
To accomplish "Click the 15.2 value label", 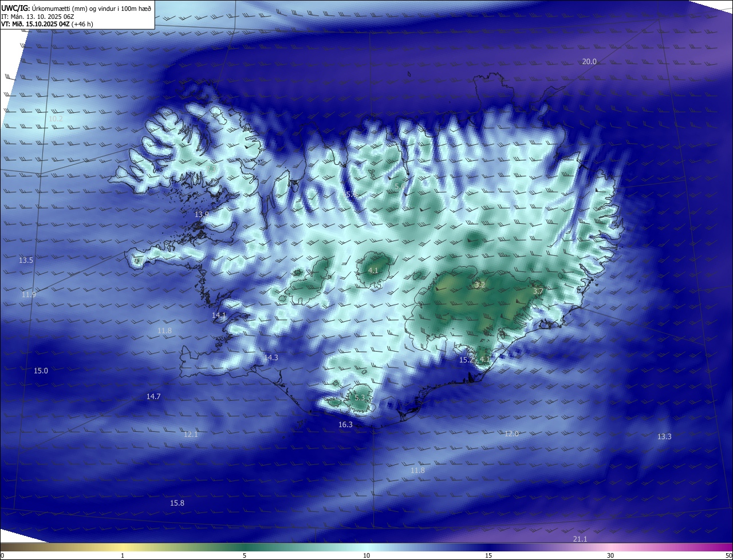I will coord(467,360).
